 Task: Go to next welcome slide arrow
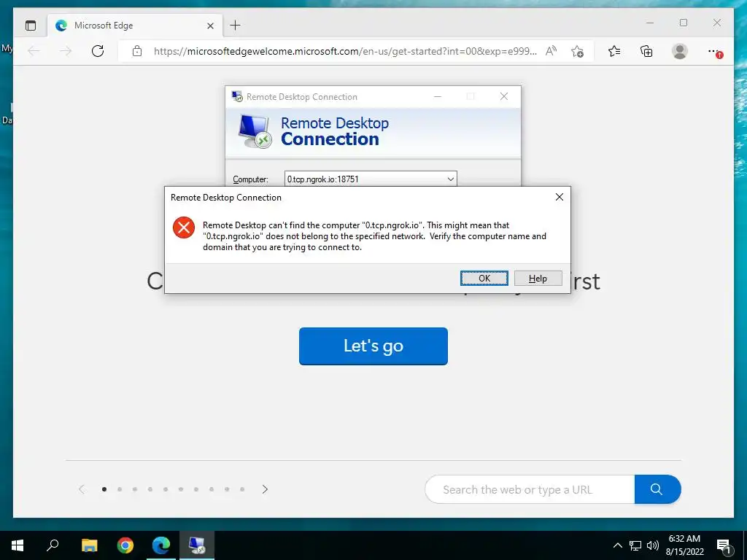coord(265,489)
